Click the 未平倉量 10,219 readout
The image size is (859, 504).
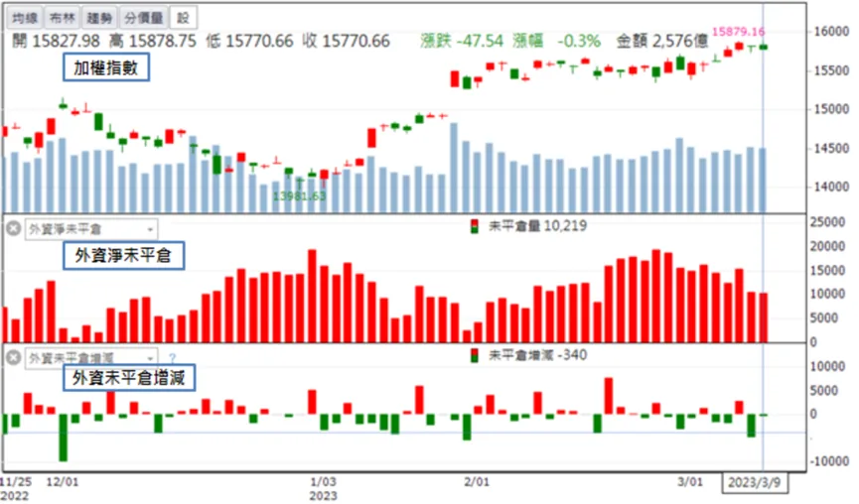537,226
